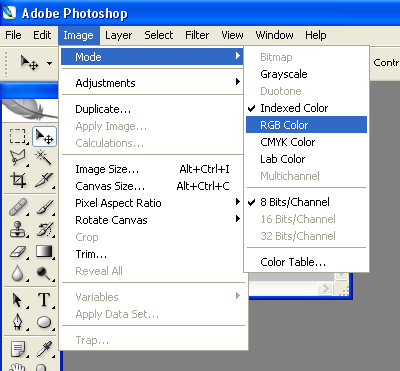
Task: Select the Pen tool
Action: [x=17, y=322]
